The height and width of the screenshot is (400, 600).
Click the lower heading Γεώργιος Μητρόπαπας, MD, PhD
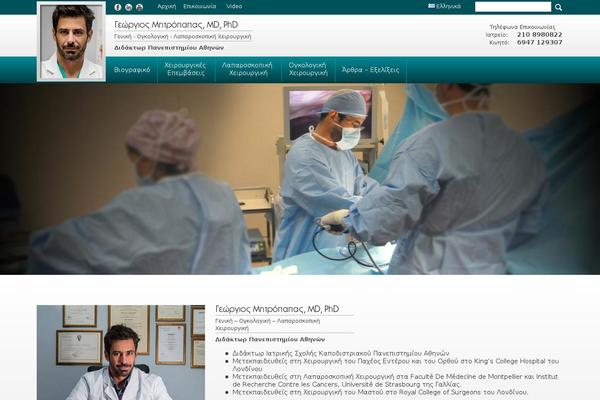pyautogui.click(x=277, y=309)
